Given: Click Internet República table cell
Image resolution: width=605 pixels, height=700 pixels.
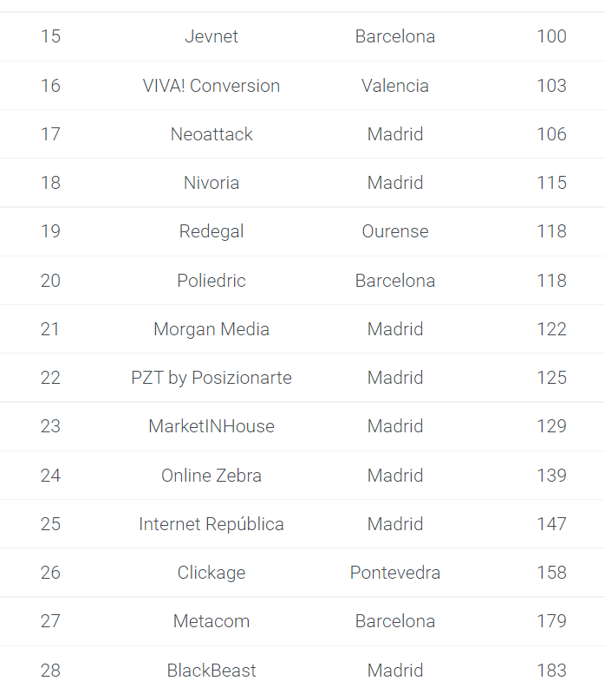Looking at the screenshot, I should point(211,524).
